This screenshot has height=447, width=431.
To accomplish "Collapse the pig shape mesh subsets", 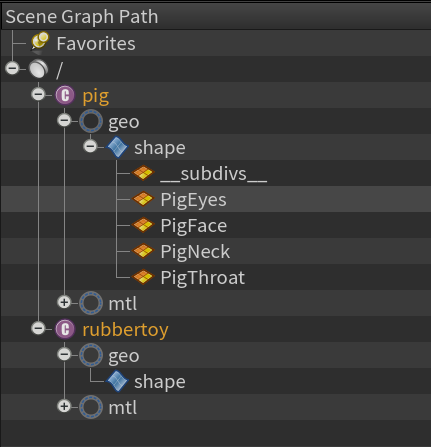I will [90, 147].
